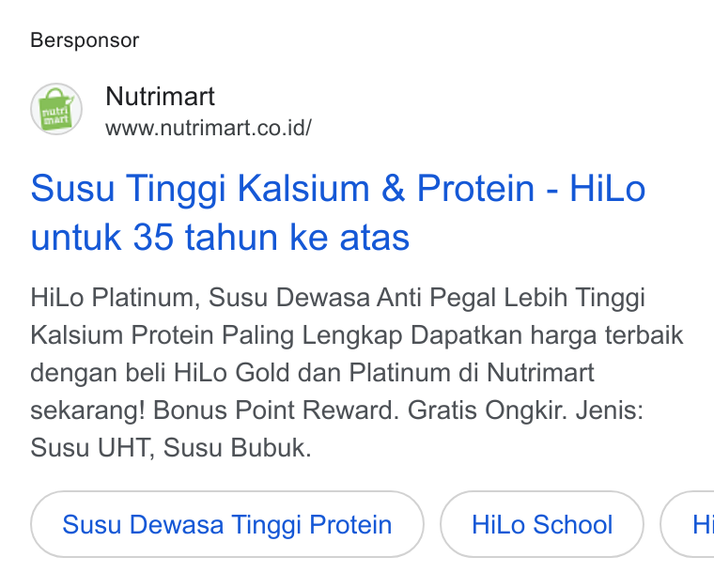
Task: Click the 'untuk 35 tahun ke atas' headline line
Action: (220, 237)
